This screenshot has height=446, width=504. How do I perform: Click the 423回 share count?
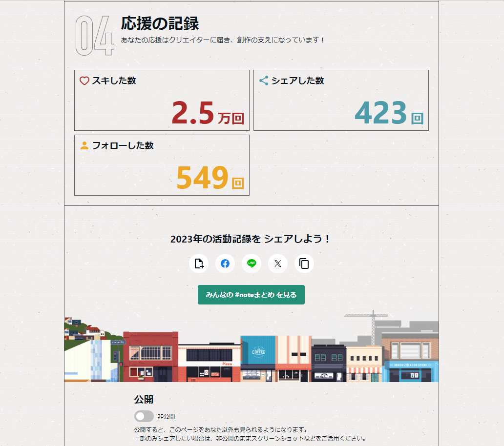click(389, 113)
